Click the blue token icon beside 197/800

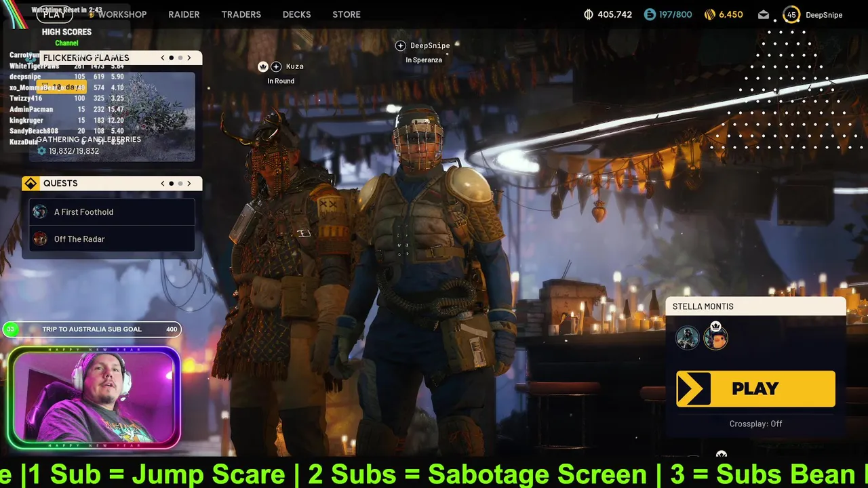click(650, 14)
